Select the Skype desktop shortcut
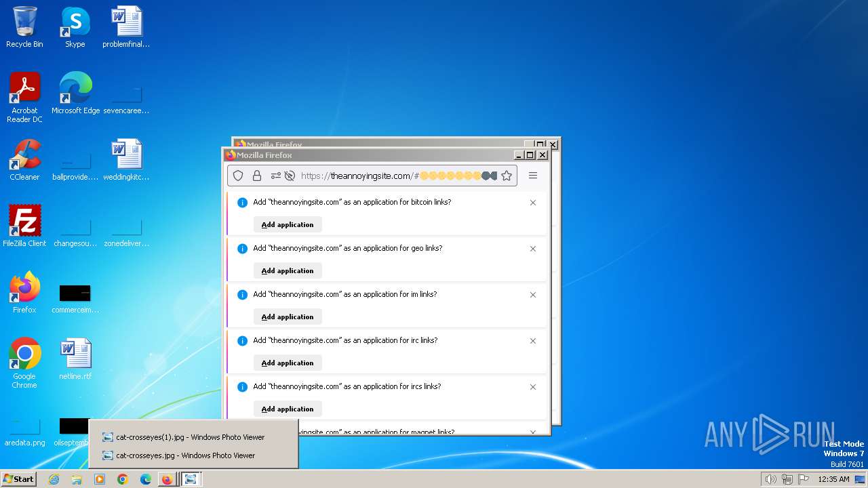 (x=75, y=27)
